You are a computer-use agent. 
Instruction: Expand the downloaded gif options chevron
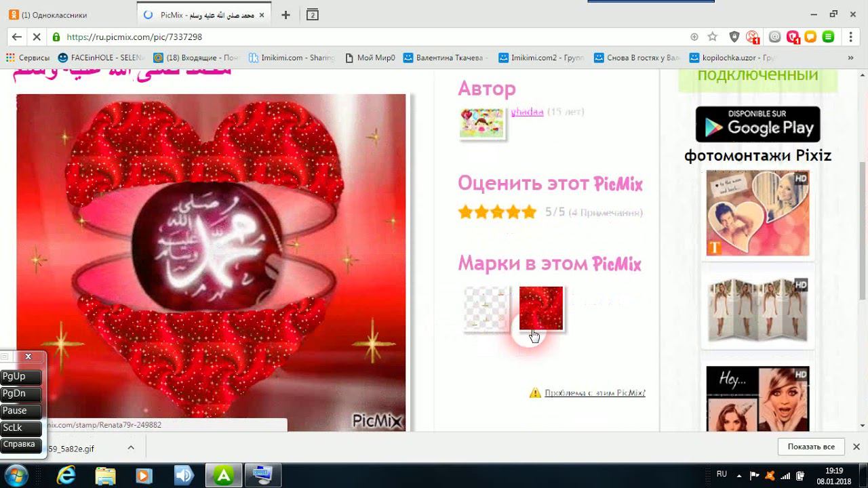tap(131, 448)
